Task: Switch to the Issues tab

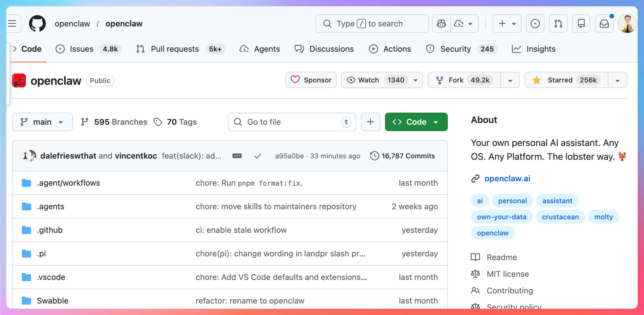Action: (x=81, y=49)
